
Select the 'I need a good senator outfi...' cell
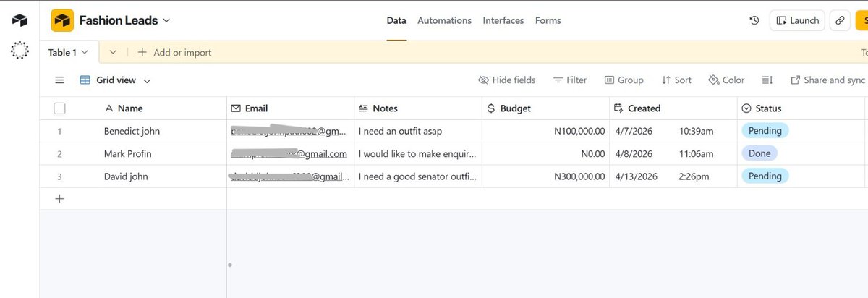coord(418,176)
